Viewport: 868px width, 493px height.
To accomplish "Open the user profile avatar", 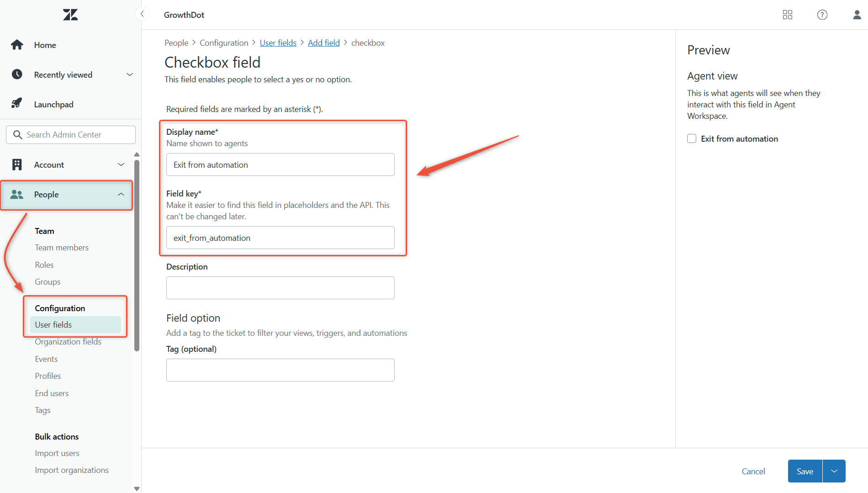I will 856,15.
